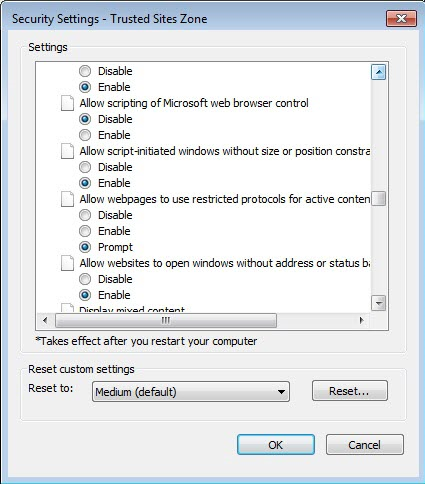Image resolution: width=425 pixels, height=484 pixels.
Task: Close the Security Settings dialog
Action: click(401, 18)
